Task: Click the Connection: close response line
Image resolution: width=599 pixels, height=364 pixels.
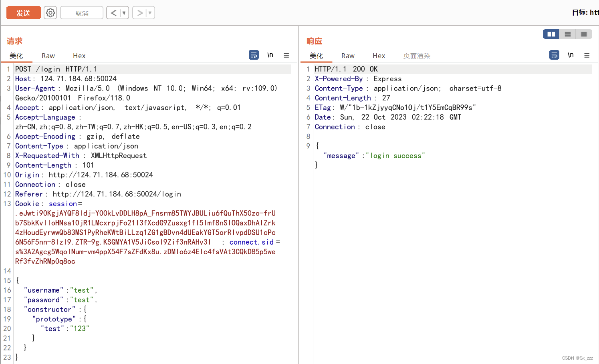Action: click(350, 127)
